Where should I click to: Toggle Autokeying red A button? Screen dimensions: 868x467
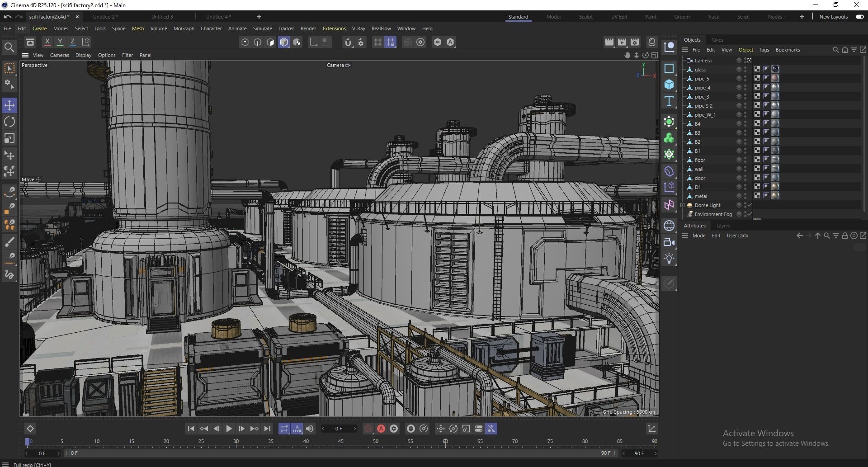(x=381, y=429)
